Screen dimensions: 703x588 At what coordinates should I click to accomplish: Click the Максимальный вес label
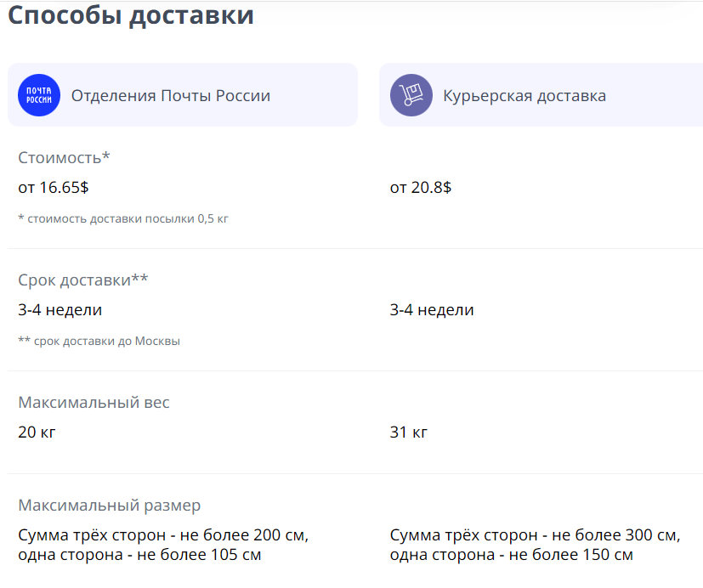[94, 402]
